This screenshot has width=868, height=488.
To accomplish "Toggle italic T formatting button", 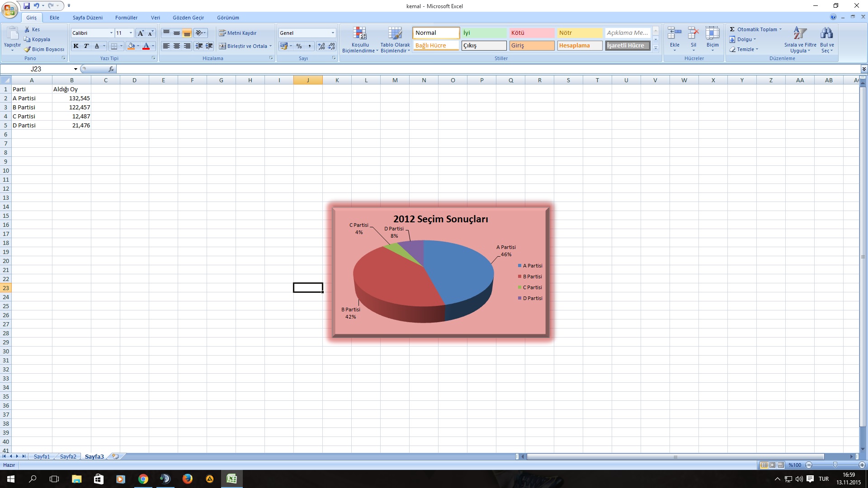I will point(86,46).
